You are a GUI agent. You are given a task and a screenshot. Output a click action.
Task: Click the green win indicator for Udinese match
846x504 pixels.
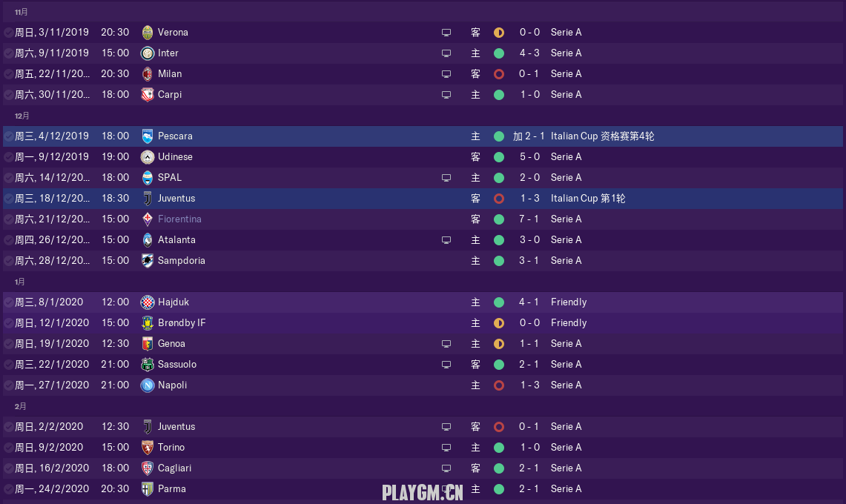point(499,157)
